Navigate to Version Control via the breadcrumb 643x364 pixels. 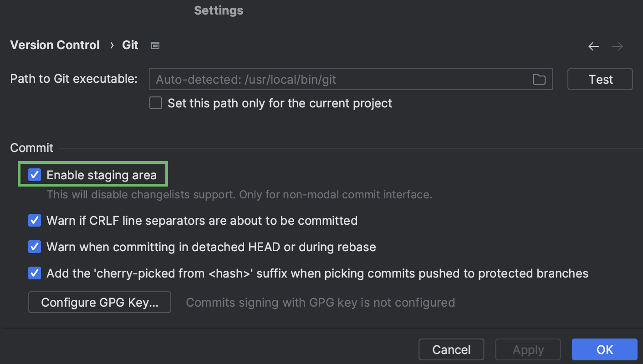pos(55,45)
